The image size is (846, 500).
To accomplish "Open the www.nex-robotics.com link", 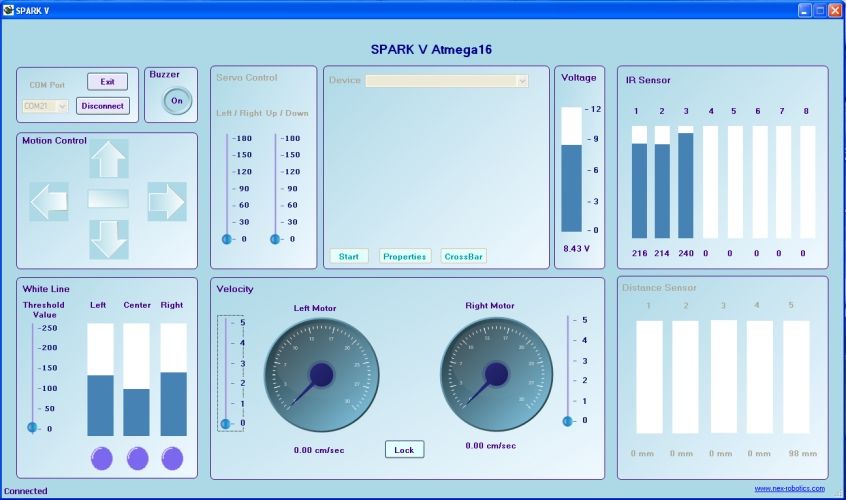I will [x=789, y=488].
